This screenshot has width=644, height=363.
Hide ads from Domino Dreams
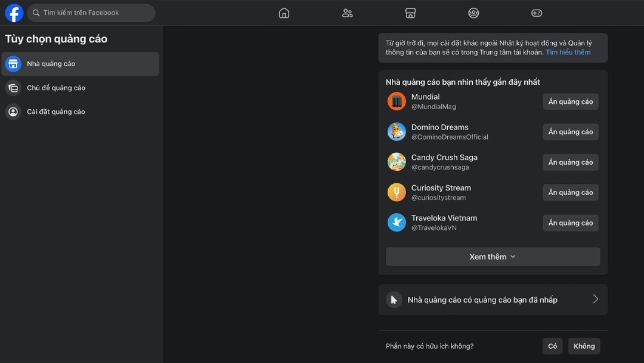[x=570, y=132]
